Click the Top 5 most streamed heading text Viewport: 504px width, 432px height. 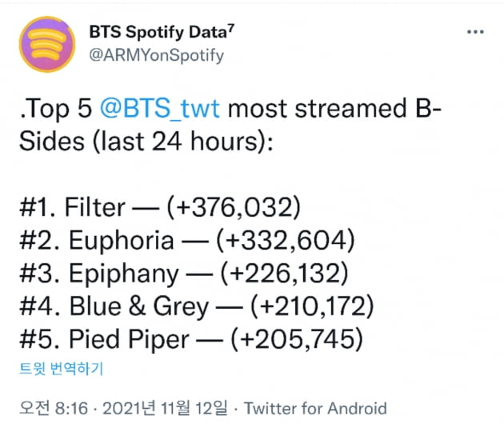[x=230, y=108]
